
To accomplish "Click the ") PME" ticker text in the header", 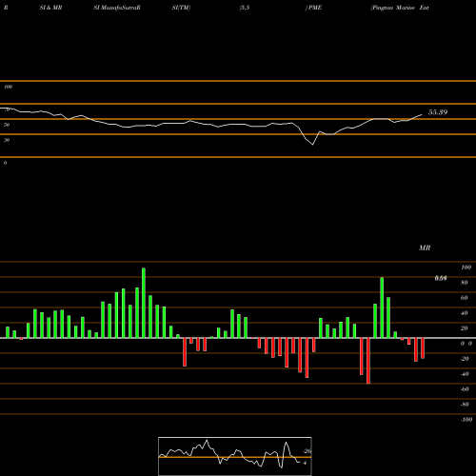I will [313, 8].
